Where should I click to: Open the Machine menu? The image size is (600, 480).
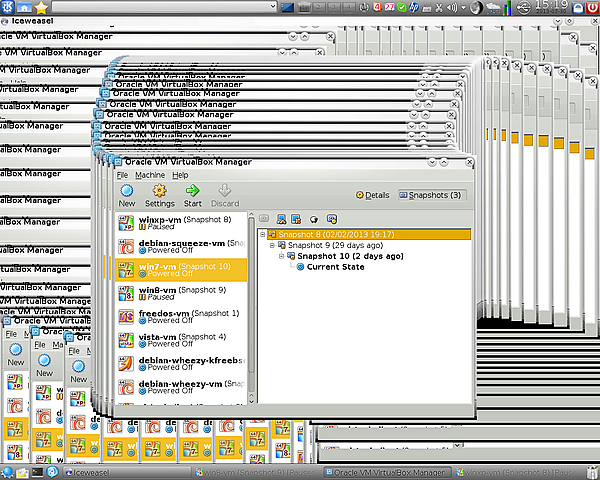[x=149, y=175]
